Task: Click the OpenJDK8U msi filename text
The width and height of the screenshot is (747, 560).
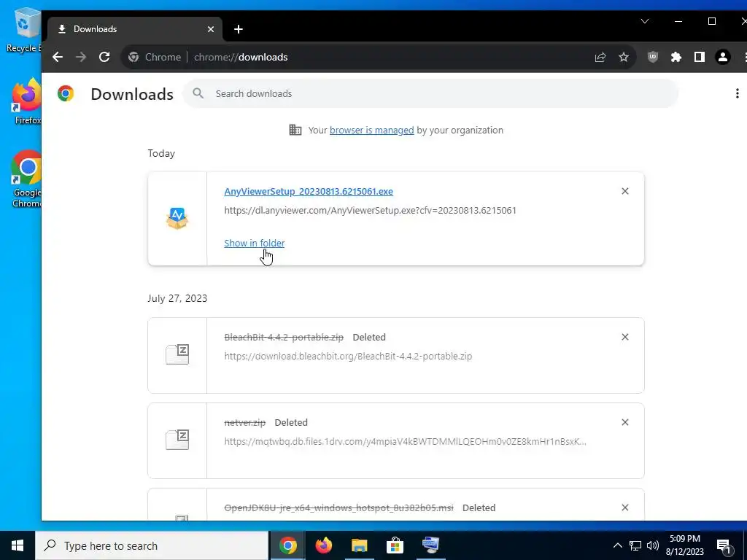Action: click(338, 508)
